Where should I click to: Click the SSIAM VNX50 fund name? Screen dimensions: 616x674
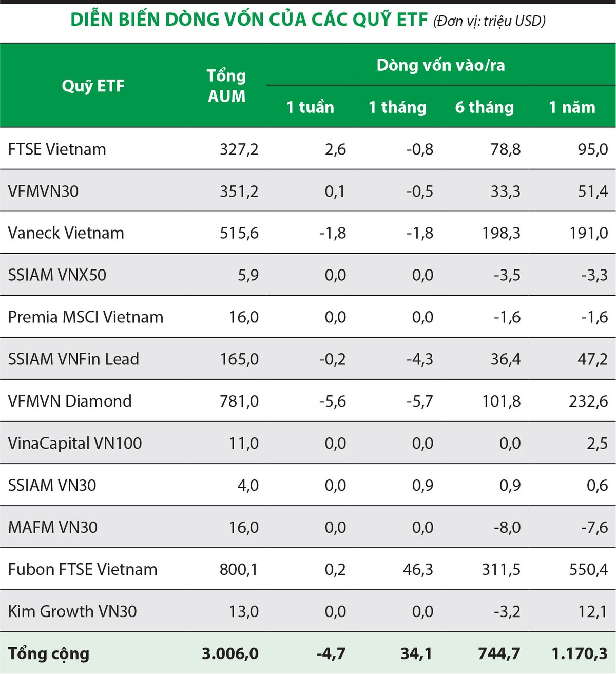click(57, 275)
